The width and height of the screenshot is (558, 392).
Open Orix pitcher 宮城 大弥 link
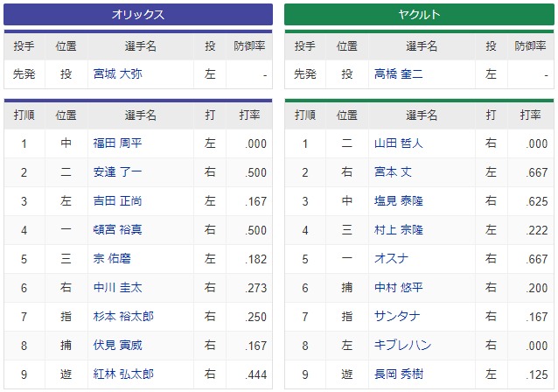click(x=117, y=74)
